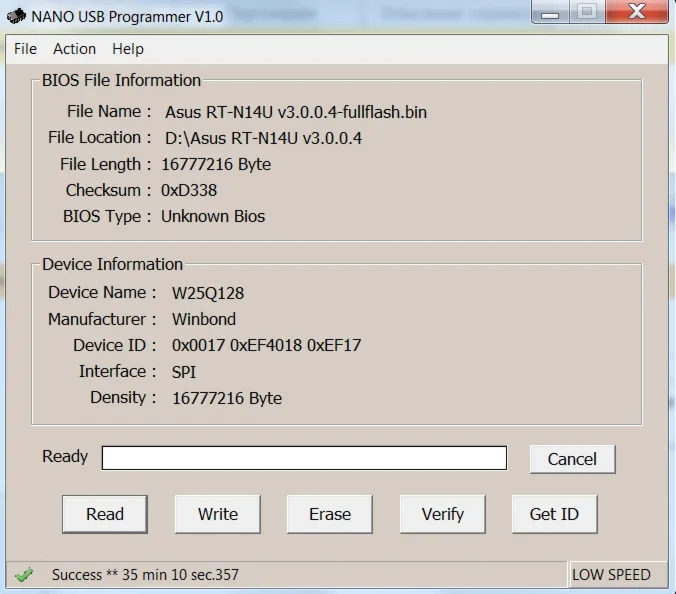Minimize the NANO USB Programmer window
The image size is (676, 594).
click(550, 12)
